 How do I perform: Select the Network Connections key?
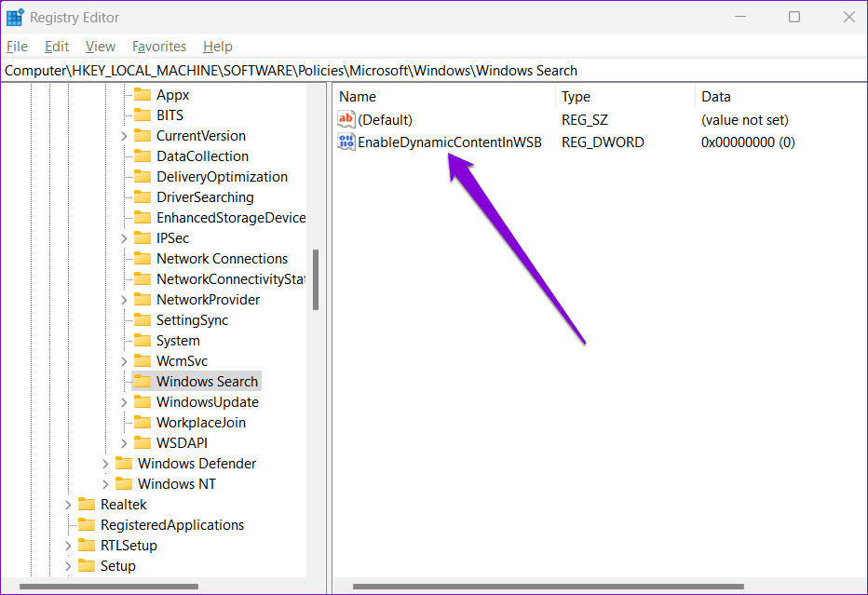(x=222, y=259)
